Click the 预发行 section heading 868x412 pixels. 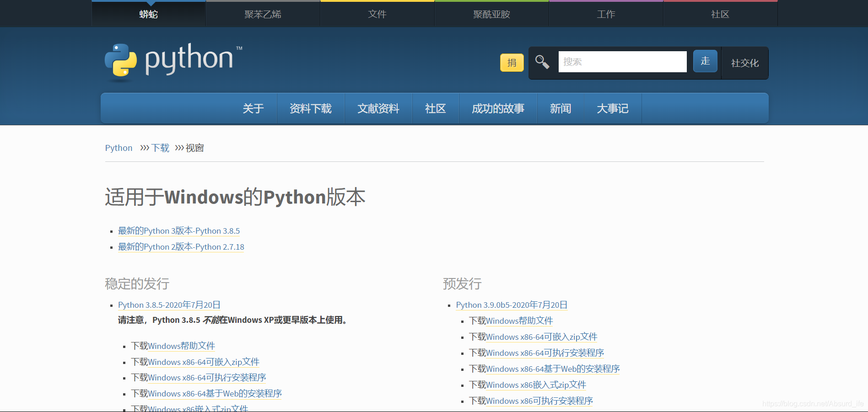462,284
